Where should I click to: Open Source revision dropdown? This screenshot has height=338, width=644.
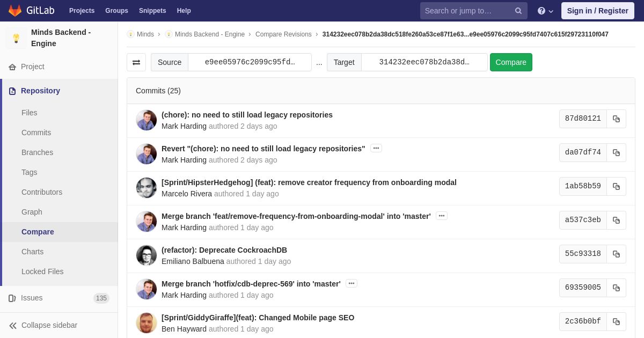pos(250,62)
